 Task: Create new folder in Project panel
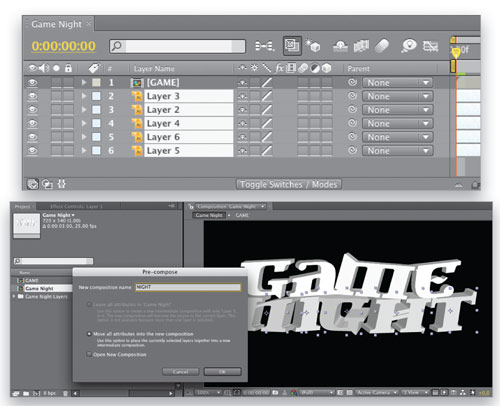(x=26, y=393)
